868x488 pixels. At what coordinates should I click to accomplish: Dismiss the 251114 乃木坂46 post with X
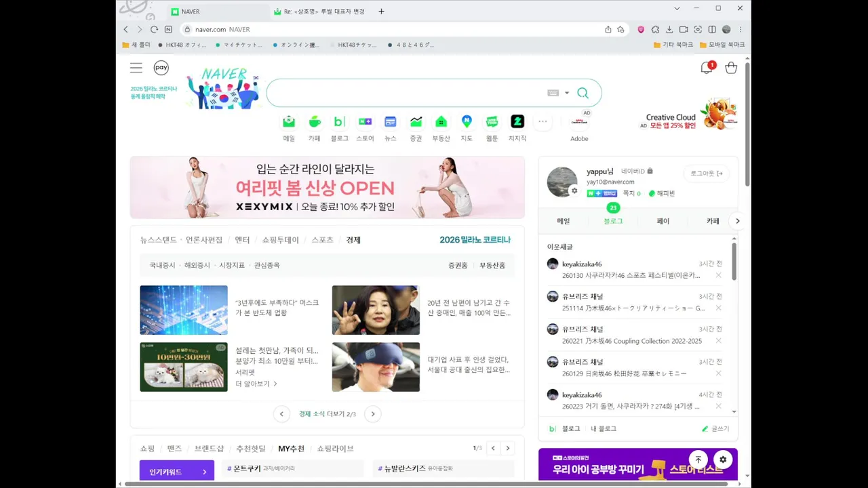tap(718, 308)
